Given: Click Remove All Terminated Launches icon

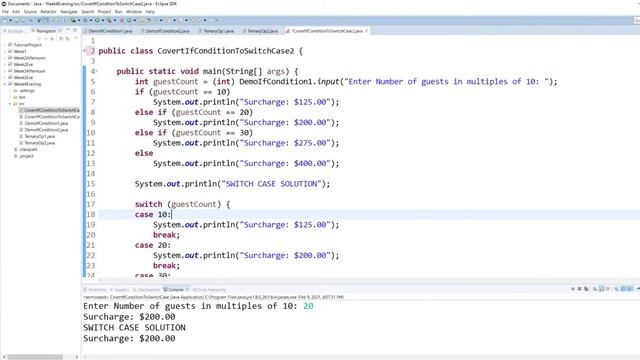Looking at the screenshot, I should pyautogui.click(x=586, y=289).
